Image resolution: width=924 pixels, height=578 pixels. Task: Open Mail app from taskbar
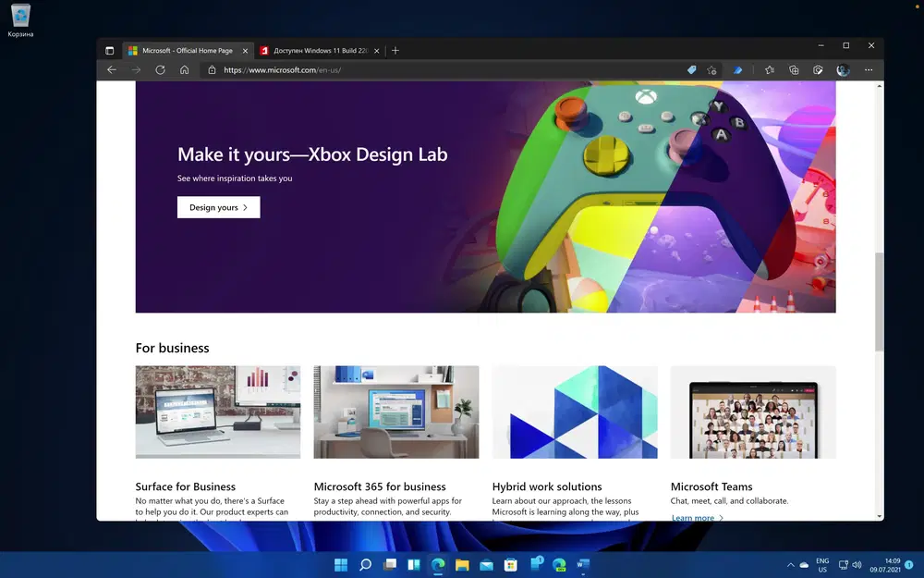[486, 565]
